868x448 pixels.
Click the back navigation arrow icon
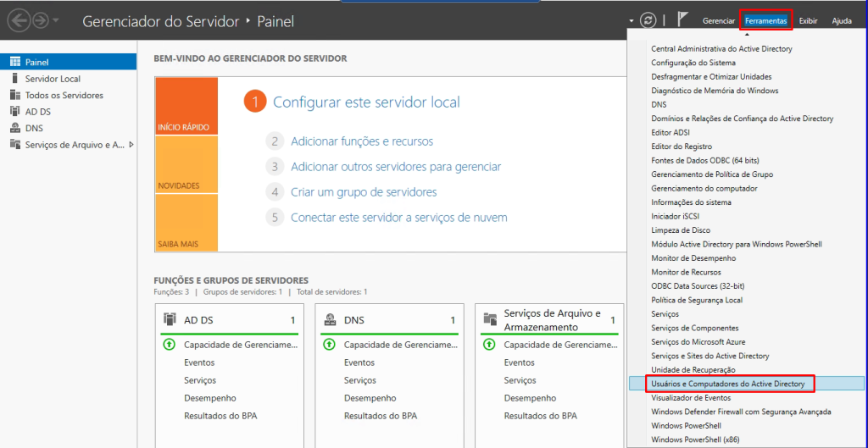(18, 21)
